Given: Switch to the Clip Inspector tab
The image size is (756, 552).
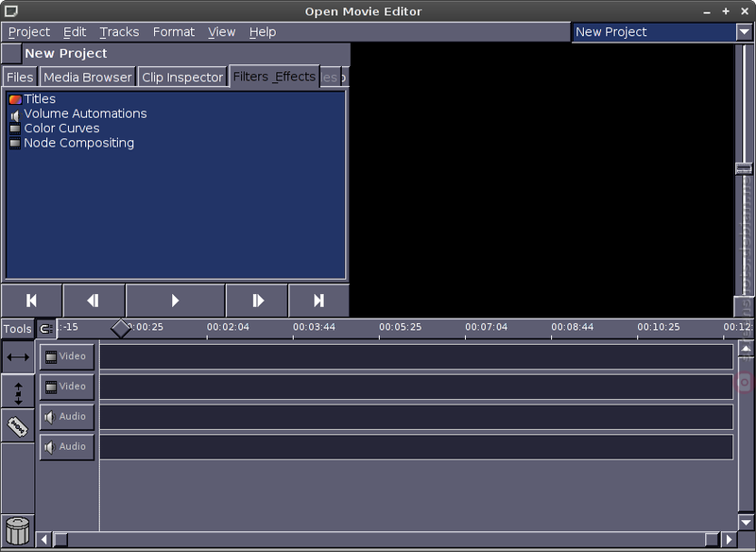Looking at the screenshot, I should 182,78.
